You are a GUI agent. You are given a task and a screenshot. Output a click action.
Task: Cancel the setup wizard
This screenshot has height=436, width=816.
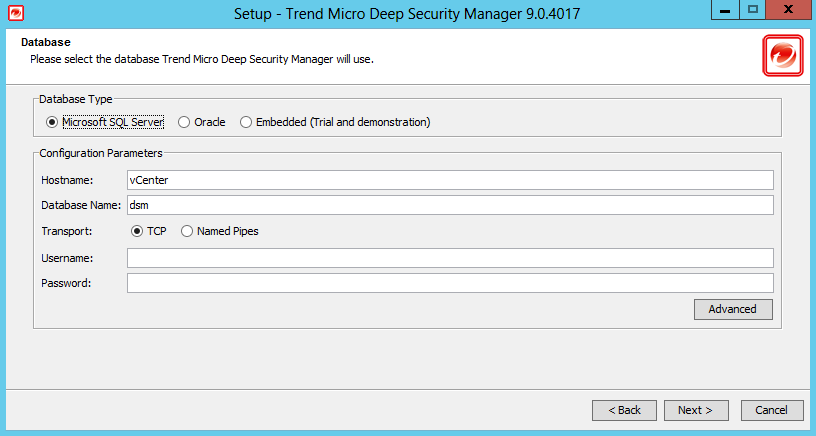(772, 410)
